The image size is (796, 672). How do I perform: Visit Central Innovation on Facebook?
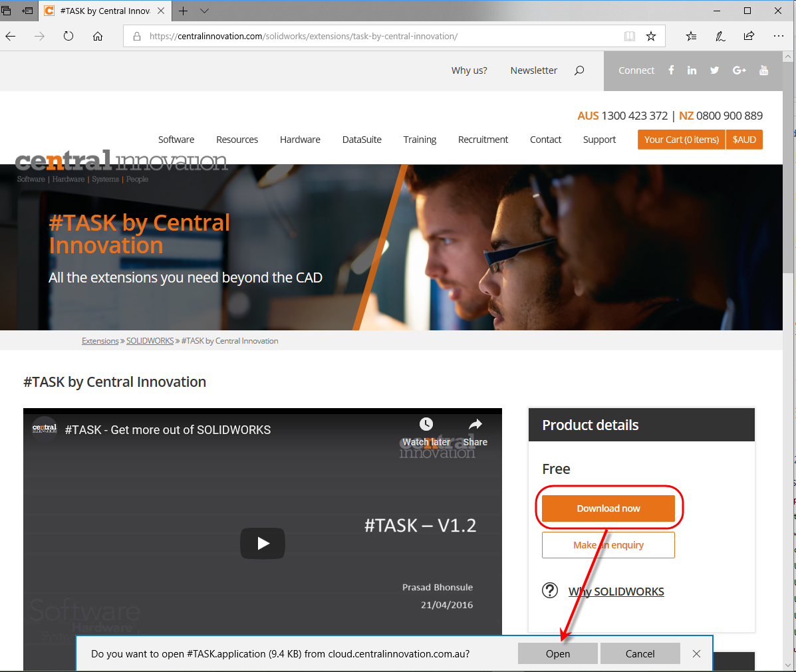671,70
